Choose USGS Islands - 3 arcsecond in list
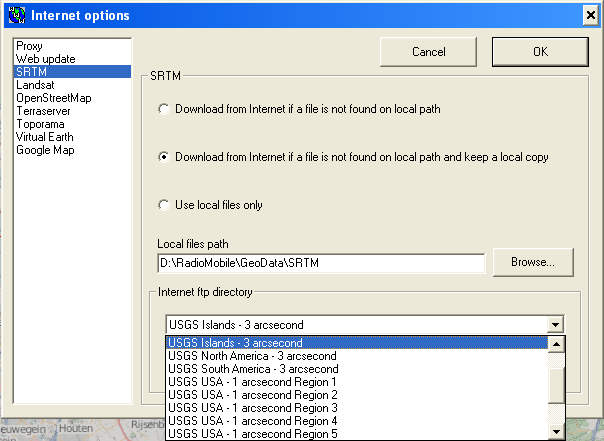 (357, 343)
